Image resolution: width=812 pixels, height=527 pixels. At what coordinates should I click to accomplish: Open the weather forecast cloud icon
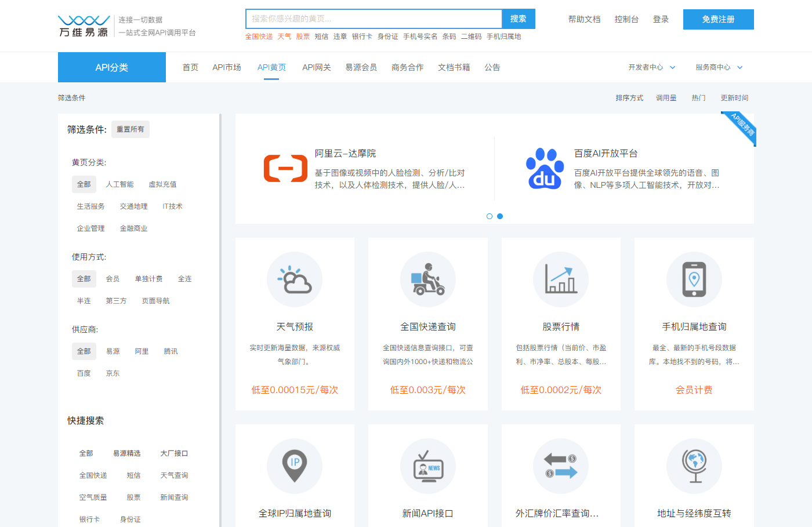coord(295,279)
